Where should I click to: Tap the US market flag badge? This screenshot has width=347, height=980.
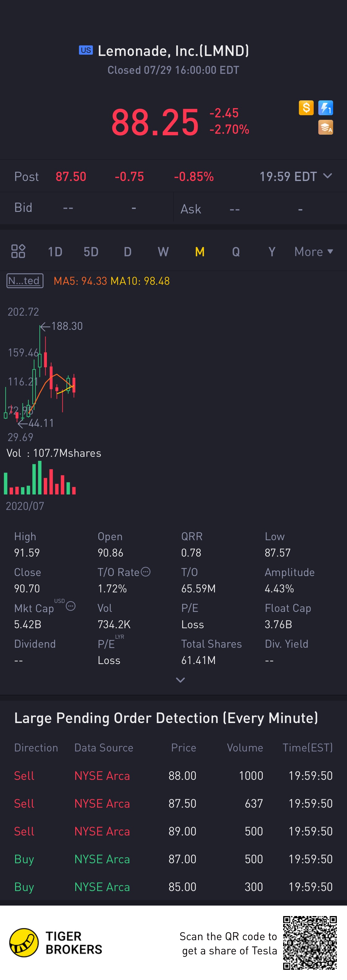[x=86, y=50]
